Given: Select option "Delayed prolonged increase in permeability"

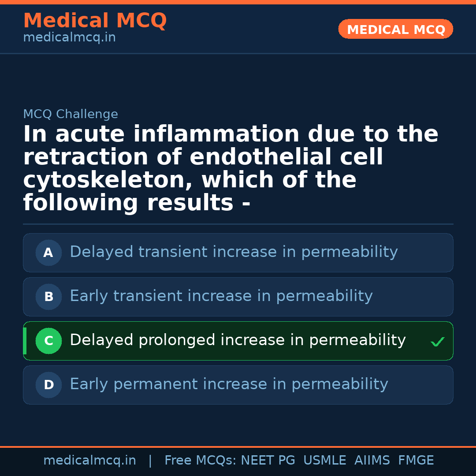Looking at the screenshot, I should (238, 340).
